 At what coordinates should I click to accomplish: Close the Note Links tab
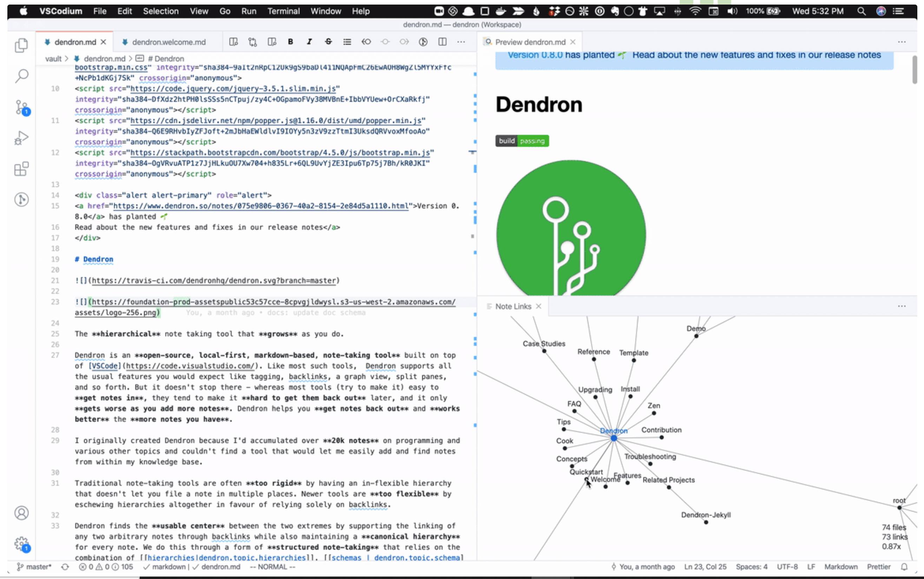539,306
